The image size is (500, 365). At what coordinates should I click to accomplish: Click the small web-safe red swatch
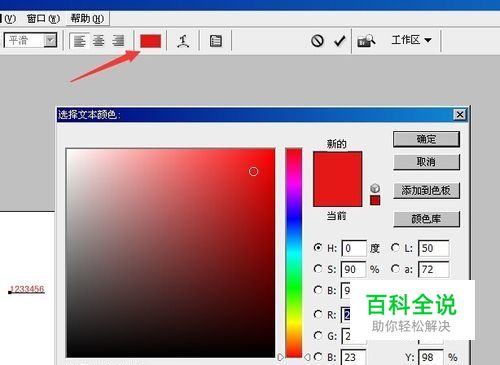click(375, 200)
